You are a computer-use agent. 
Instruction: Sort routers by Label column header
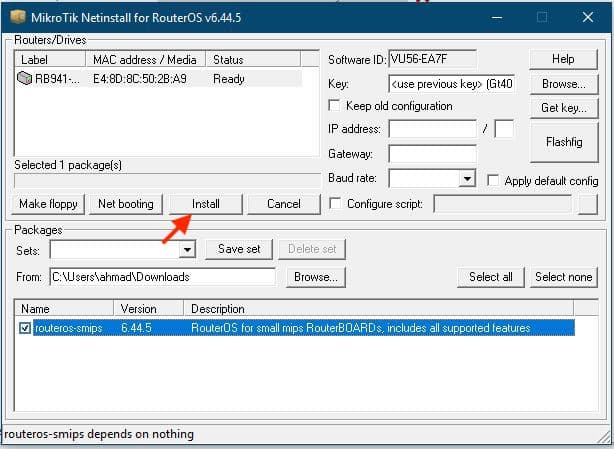coord(50,60)
